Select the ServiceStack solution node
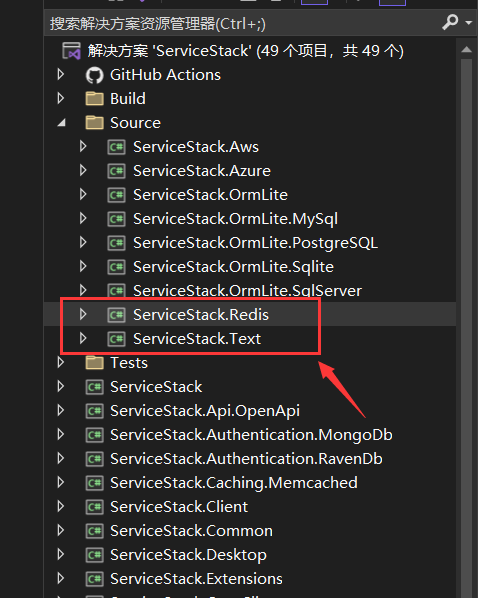This screenshot has width=478, height=598. click(246, 51)
